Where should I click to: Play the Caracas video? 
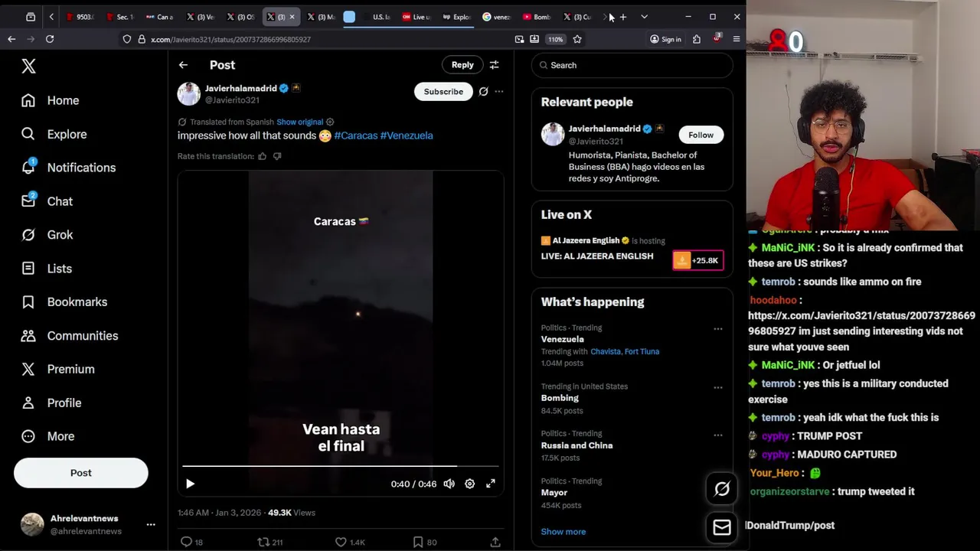point(190,484)
